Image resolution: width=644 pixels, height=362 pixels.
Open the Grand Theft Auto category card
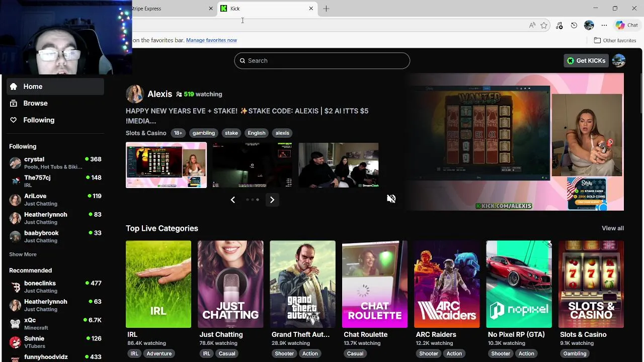302,284
